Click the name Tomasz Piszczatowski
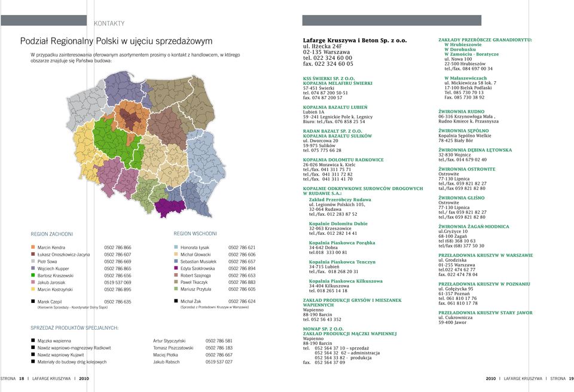This screenshot has height=392, width=574. click(x=173, y=348)
